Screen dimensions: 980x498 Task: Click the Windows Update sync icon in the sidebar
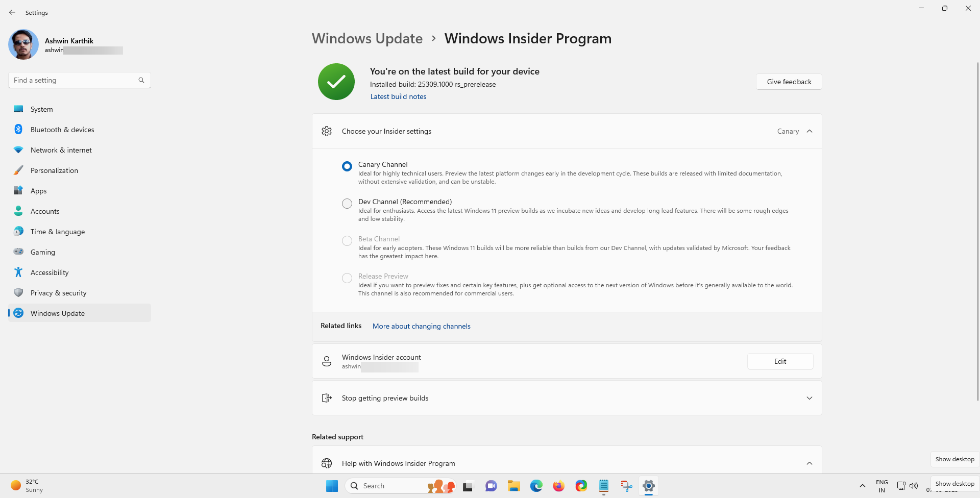pos(18,313)
